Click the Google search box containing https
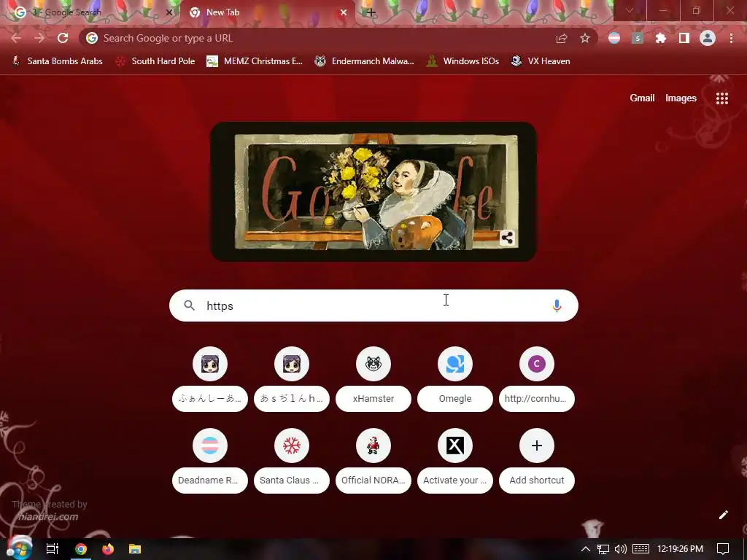This screenshot has width=747, height=560. 373,306
